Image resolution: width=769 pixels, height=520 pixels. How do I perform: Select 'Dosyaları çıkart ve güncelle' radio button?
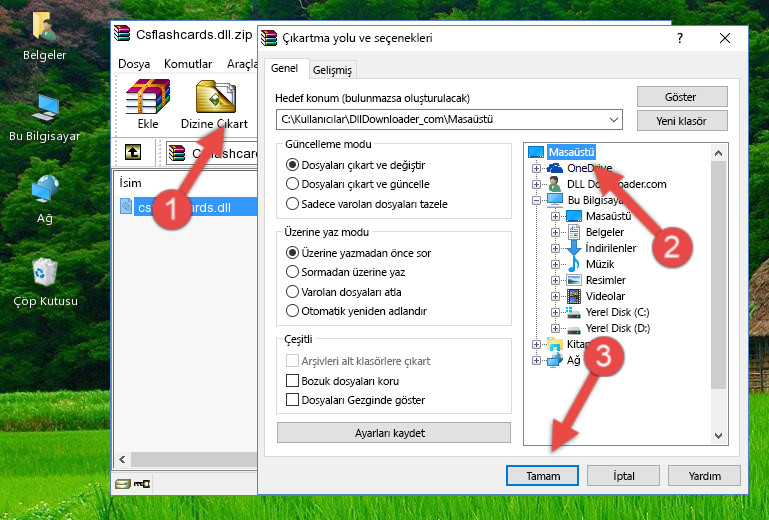(292, 184)
